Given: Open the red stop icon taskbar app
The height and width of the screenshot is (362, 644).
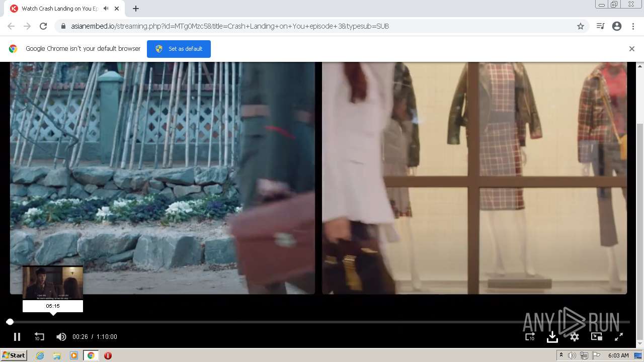Looking at the screenshot, I should point(108,355).
